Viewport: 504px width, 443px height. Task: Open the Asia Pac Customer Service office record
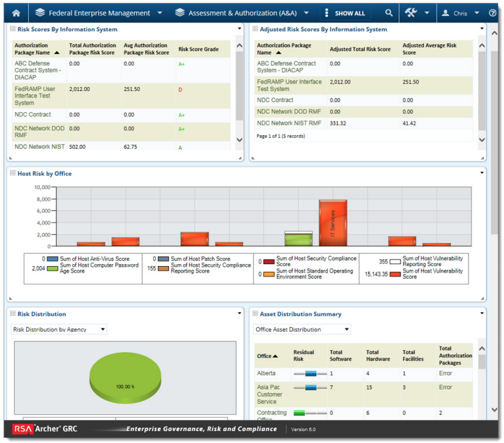tap(269, 394)
